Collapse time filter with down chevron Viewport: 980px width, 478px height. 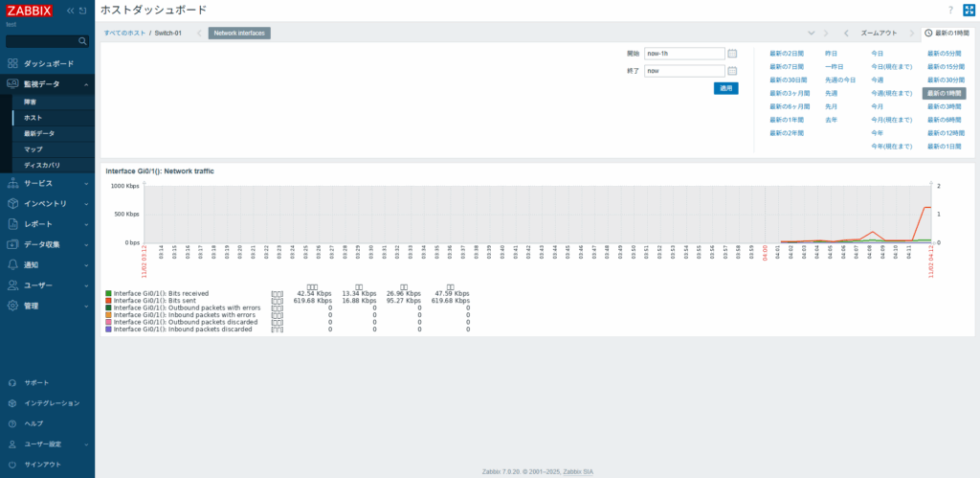pos(812,33)
